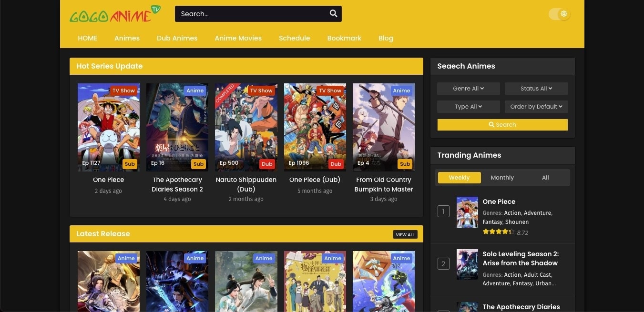Image resolution: width=644 pixels, height=312 pixels.
Task: Open the HOME menu item
Action: (x=87, y=38)
